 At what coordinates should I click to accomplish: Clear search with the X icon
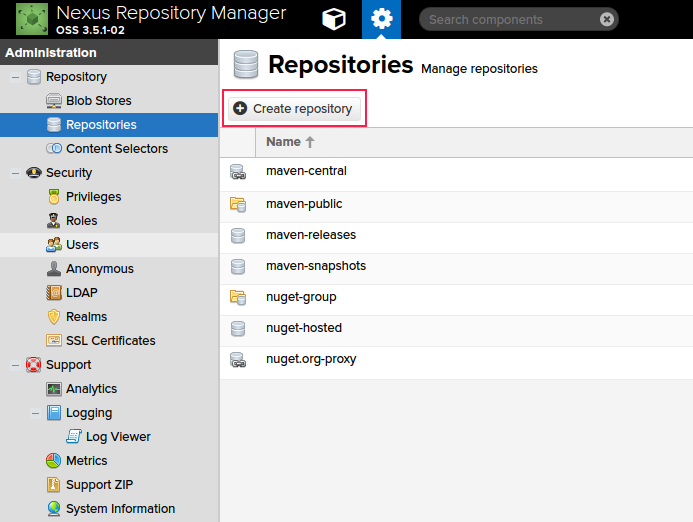(607, 19)
